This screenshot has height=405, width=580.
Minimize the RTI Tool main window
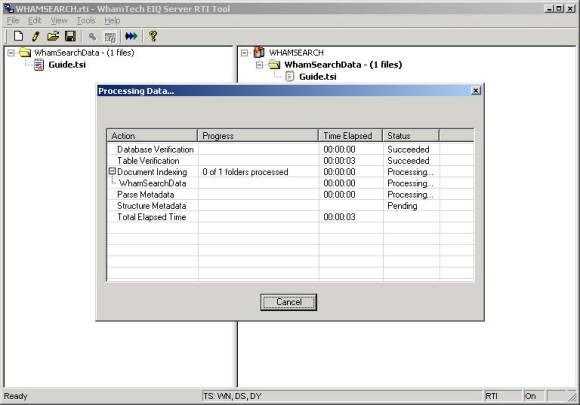tap(548, 9)
